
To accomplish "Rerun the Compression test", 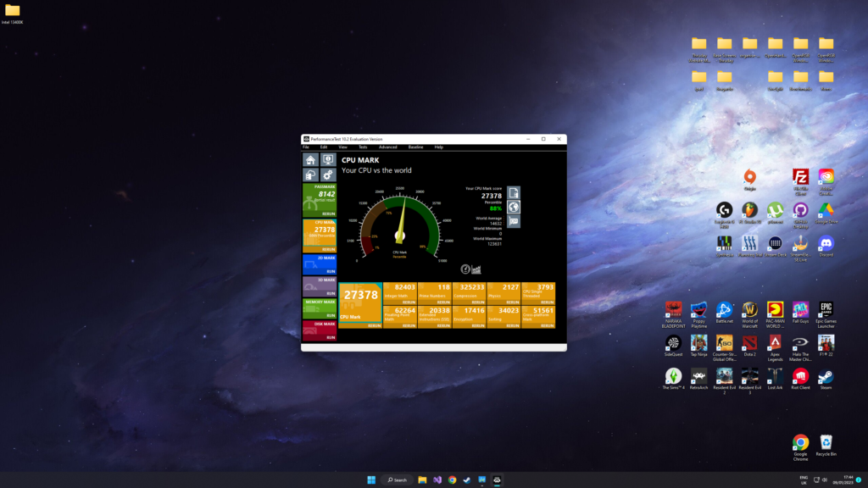I will (478, 302).
